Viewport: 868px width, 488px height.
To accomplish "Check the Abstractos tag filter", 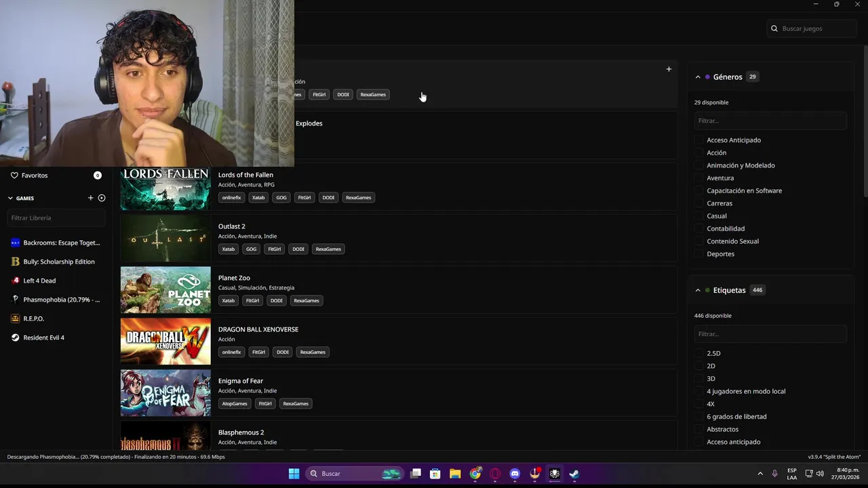I will 698,430.
